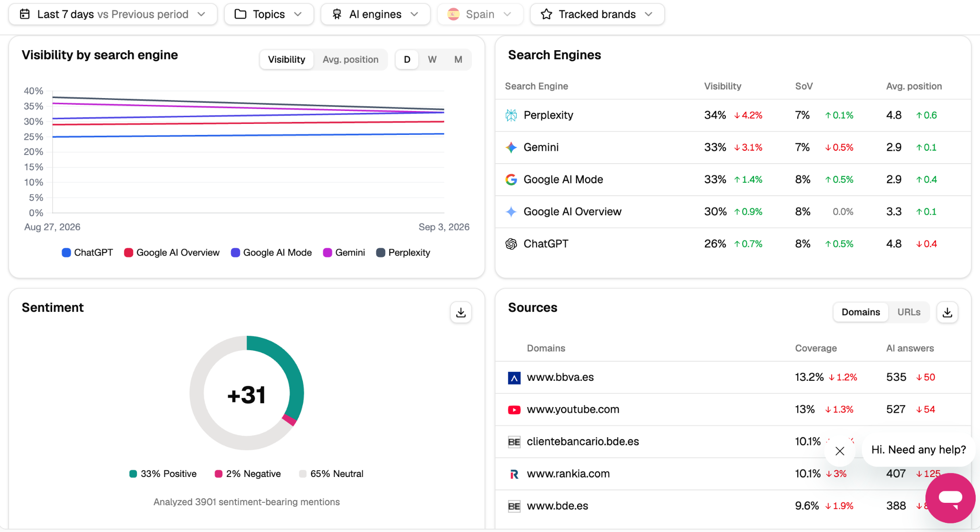Click the robot icon beside AI engines
980x532 pixels.
(337, 14)
